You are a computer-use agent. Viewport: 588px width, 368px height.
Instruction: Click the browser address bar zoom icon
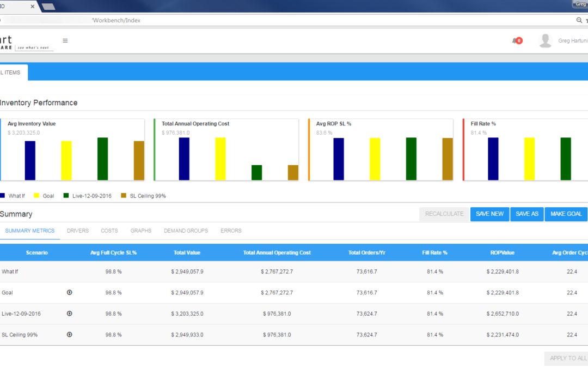pos(579,20)
